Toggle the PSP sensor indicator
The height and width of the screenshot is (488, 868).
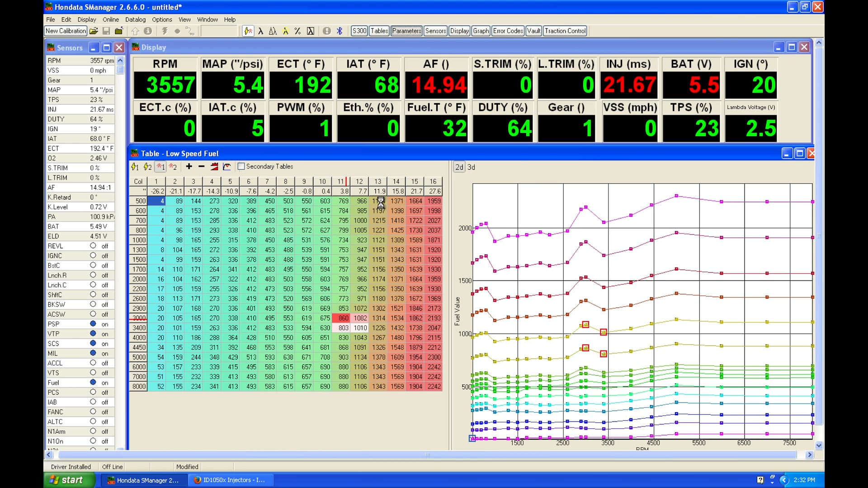93,324
